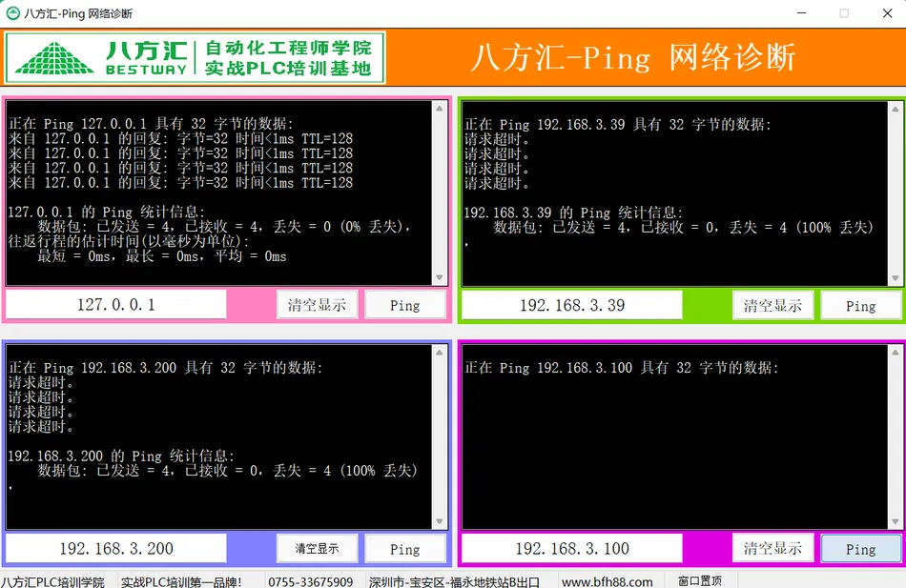Click scroll-down arrow in 127.0.0.1 output
The image size is (906, 588).
439,277
